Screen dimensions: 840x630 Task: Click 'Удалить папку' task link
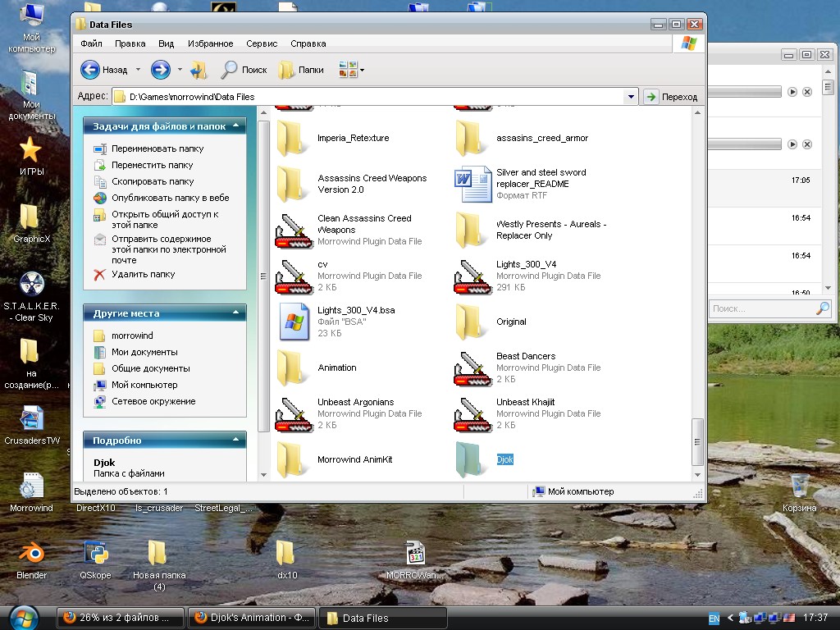143,274
